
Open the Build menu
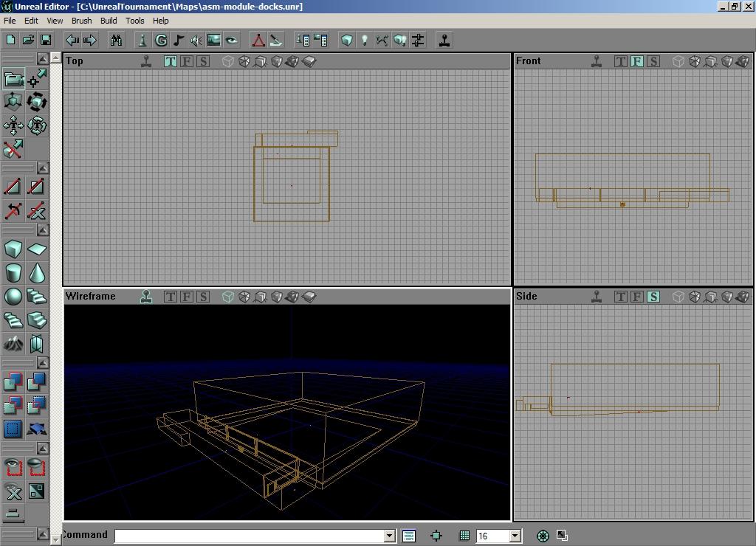(109, 21)
